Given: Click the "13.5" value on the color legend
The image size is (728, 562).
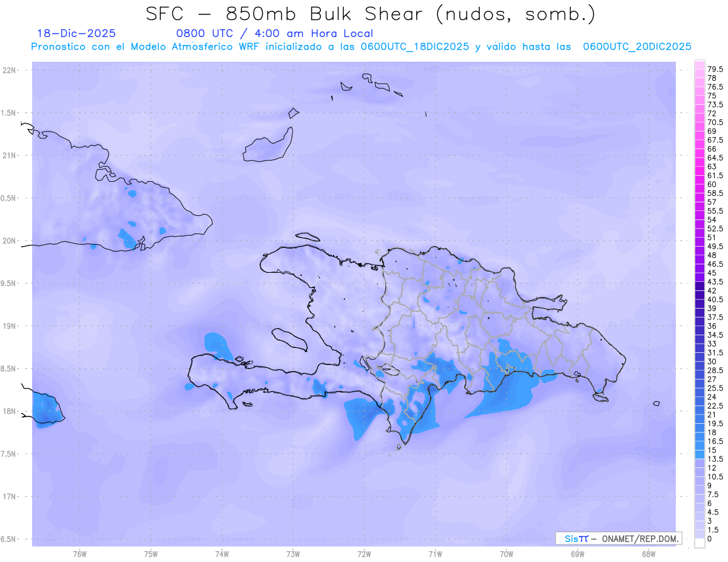Looking at the screenshot, I should click(715, 459).
